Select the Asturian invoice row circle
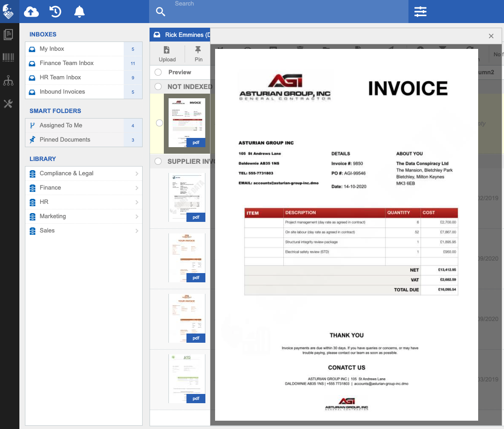The height and width of the screenshot is (429, 504). [x=159, y=123]
